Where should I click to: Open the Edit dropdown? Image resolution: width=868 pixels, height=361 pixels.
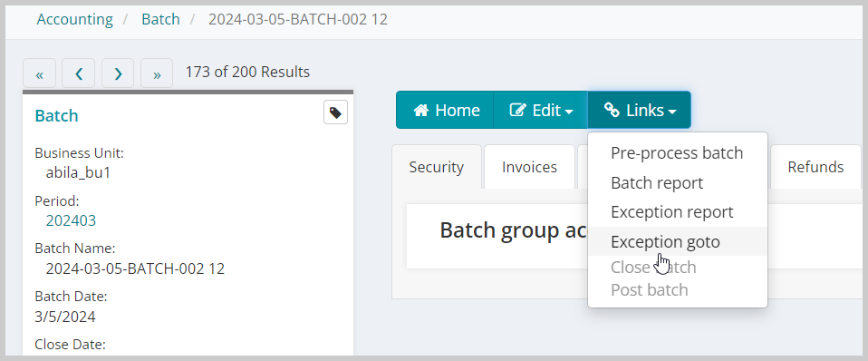pos(540,110)
